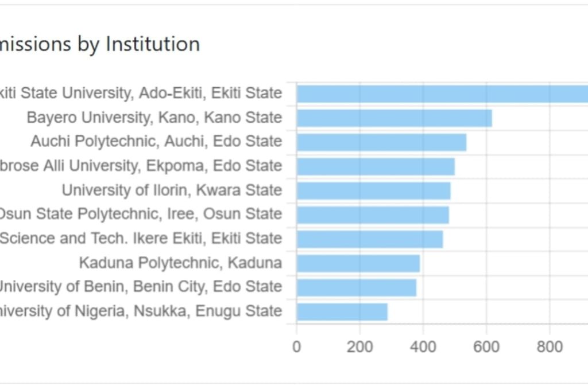Click the University of Nigeria, Nsukka bar

tap(342, 311)
